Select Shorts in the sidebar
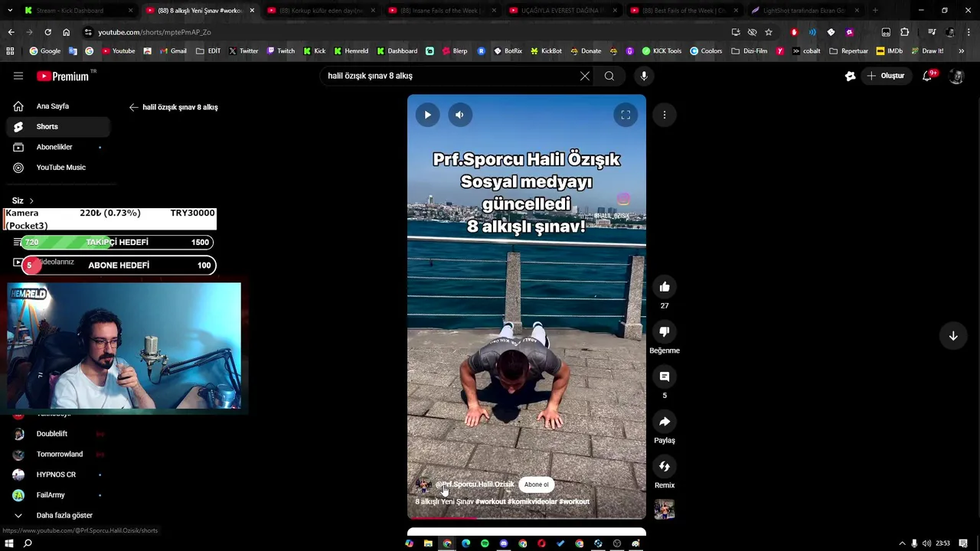The height and width of the screenshot is (551, 980). point(57,126)
